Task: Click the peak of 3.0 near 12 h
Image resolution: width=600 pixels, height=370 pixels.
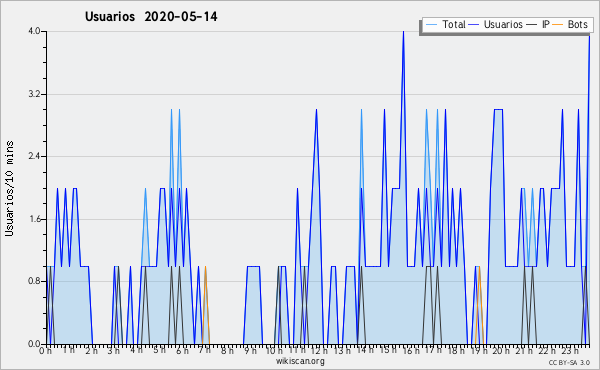Action: tap(316, 110)
